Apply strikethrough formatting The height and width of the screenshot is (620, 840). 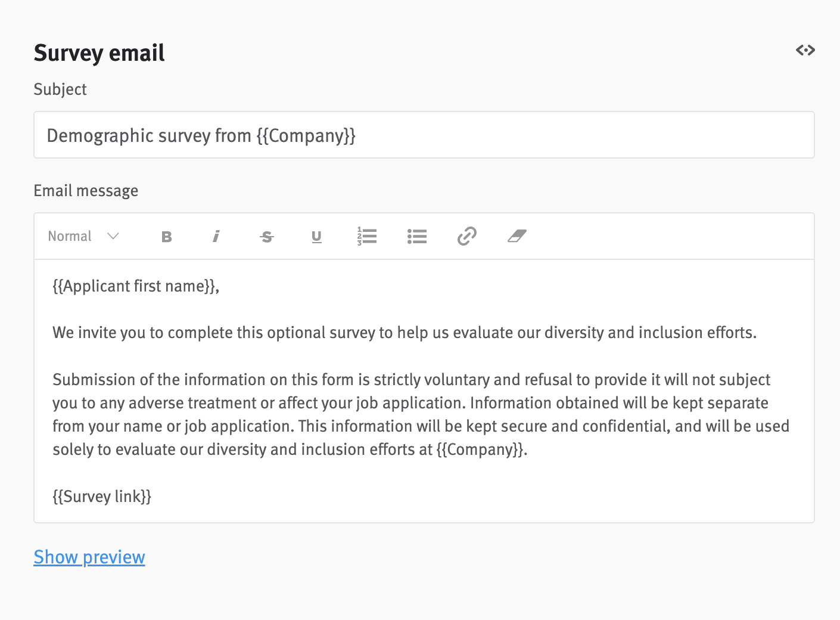266,236
